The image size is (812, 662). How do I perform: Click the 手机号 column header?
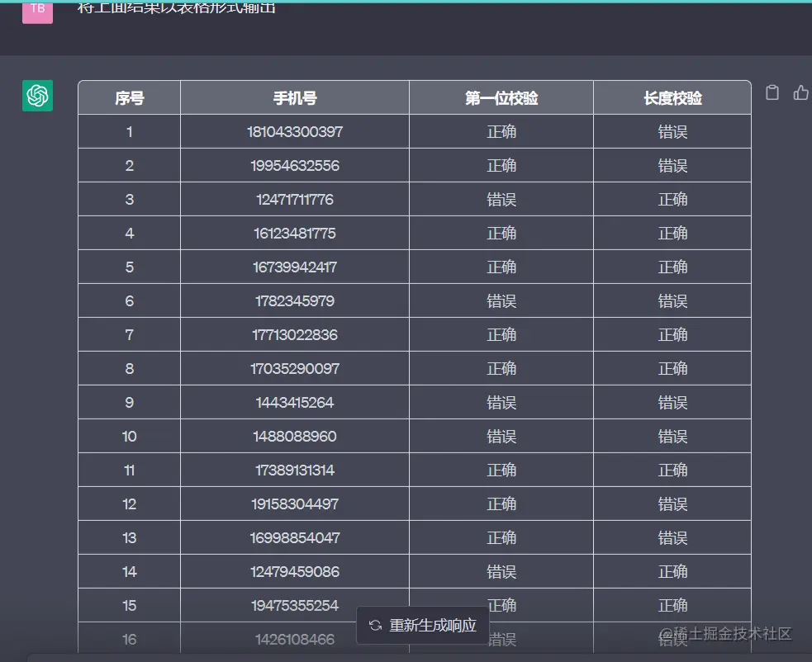[x=295, y=98]
